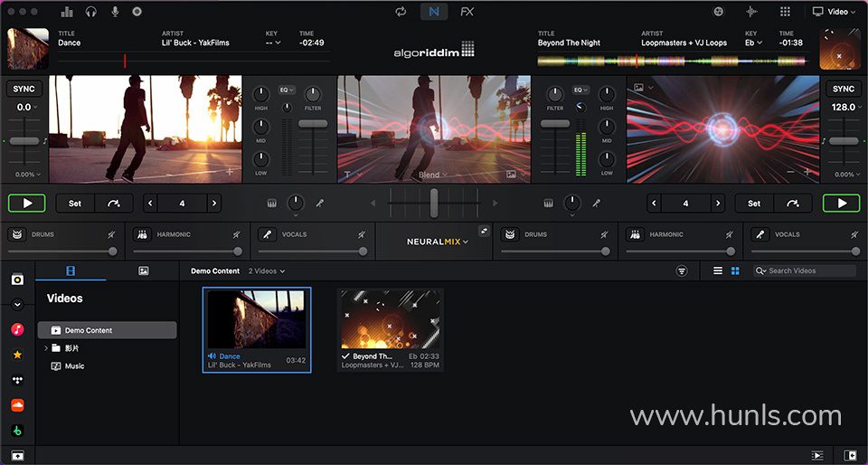Open the grid pads icon in top right
The height and width of the screenshot is (465, 868).
click(785, 12)
